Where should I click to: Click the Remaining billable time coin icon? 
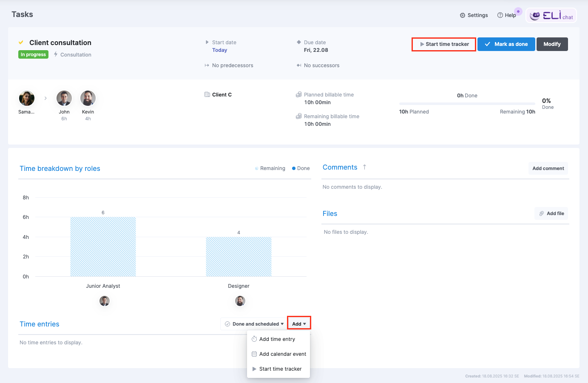pos(298,116)
